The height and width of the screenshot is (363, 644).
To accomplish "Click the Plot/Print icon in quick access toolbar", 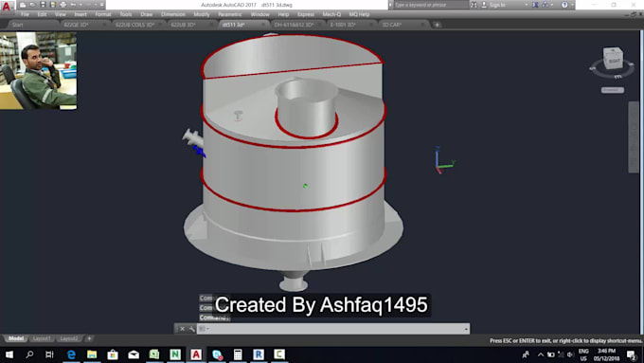I will (63, 5).
